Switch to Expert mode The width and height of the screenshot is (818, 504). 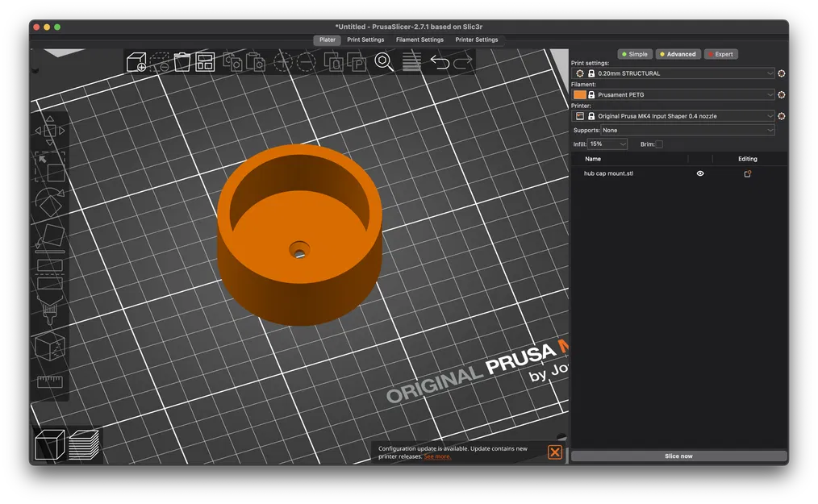click(x=720, y=54)
